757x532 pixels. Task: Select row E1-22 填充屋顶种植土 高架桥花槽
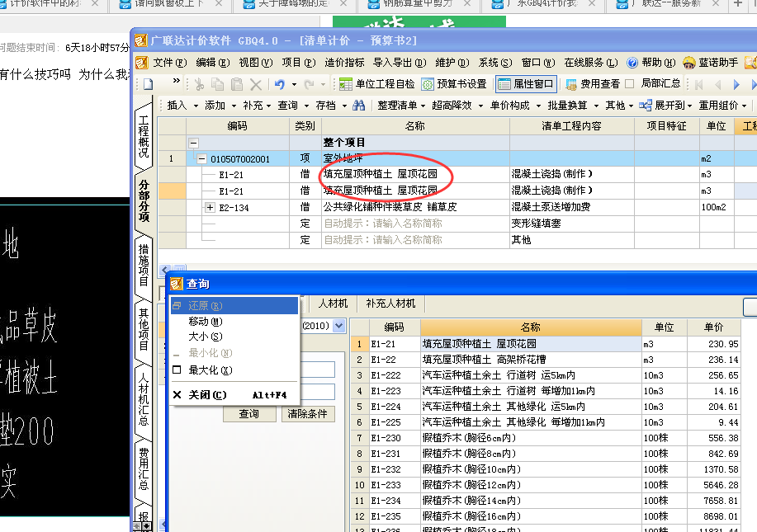point(545,360)
